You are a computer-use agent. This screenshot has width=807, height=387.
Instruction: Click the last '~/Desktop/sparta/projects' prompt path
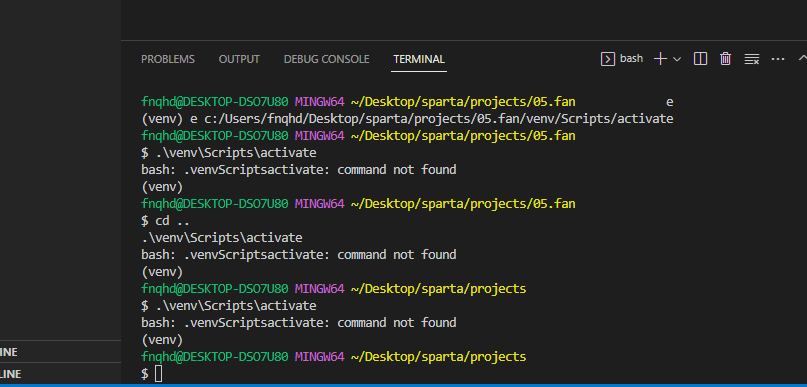click(x=438, y=357)
